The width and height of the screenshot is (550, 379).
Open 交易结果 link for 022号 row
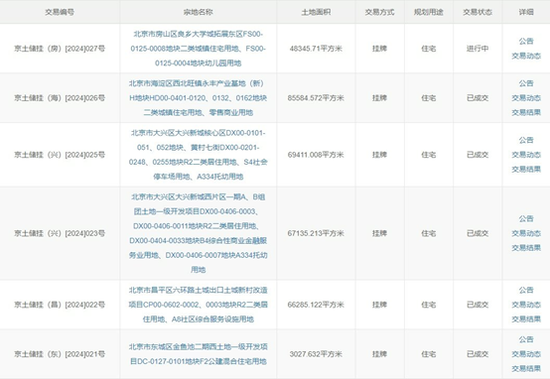click(x=526, y=319)
